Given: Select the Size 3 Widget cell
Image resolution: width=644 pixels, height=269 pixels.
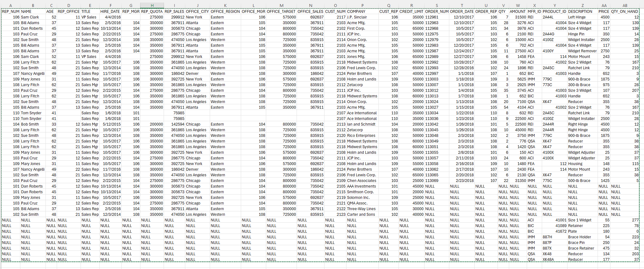Looking at the screenshot, I should click(x=583, y=90).
